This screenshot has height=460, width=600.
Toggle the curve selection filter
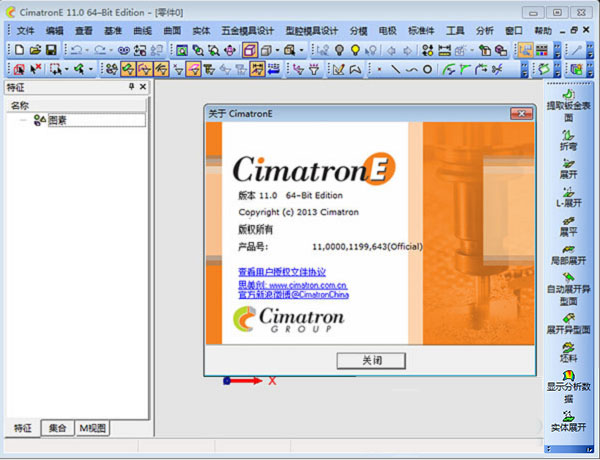pos(144,69)
